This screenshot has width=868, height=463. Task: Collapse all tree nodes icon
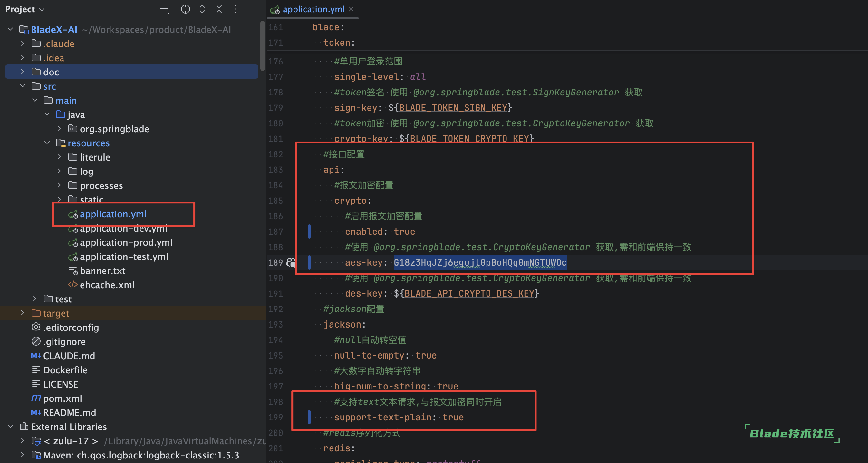pos(219,9)
